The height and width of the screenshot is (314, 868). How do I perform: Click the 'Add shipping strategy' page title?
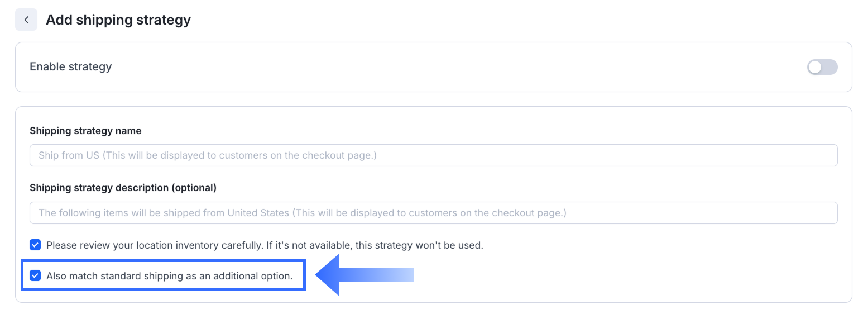coord(118,20)
